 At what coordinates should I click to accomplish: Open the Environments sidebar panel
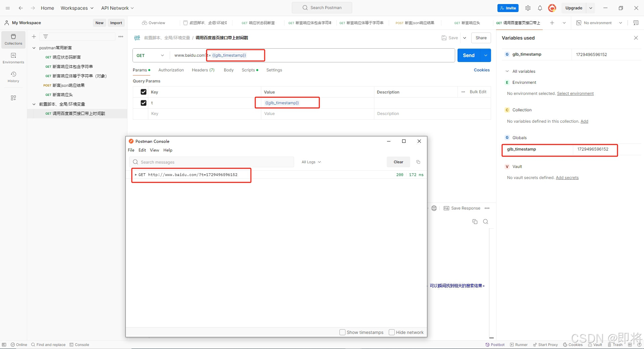pyautogui.click(x=13, y=58)
